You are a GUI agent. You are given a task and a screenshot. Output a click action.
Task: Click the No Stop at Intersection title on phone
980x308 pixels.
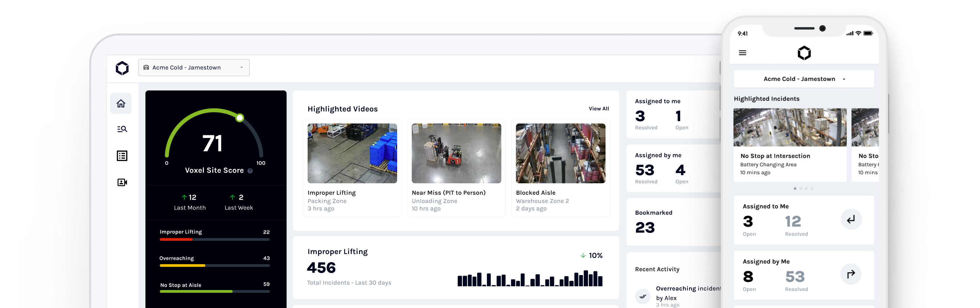click(x=775, y=156)
